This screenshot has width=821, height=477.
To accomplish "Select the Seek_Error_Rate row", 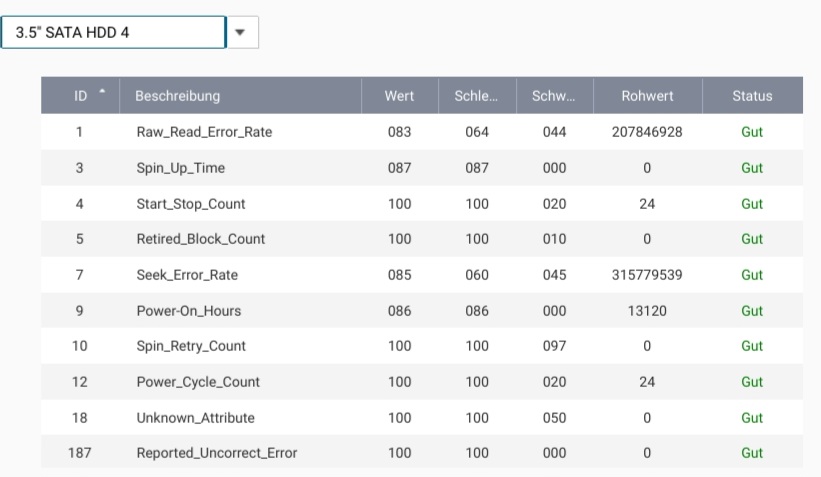I will tap(187, 275).
